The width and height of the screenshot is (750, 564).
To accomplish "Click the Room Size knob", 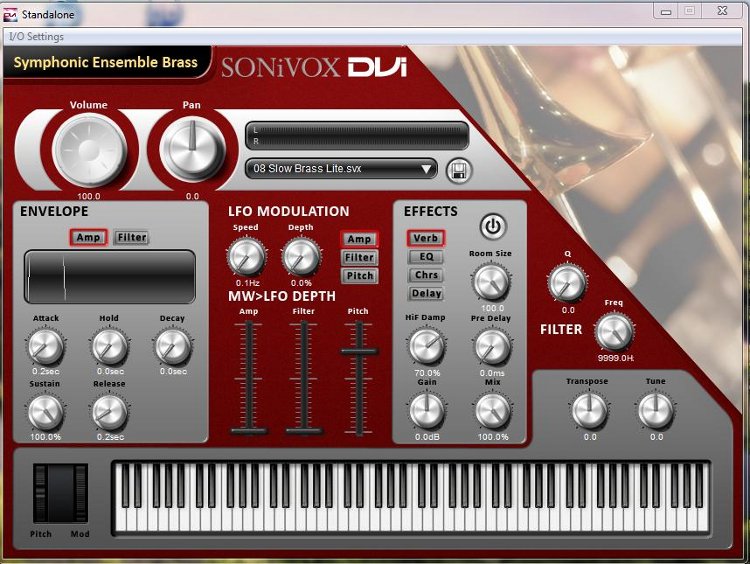I will (491, 283).
